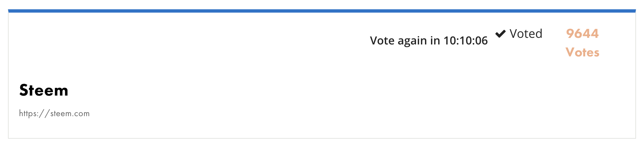Screen dimensions: 644x146
Task: Select the 9644 vote count number
Action: (x=582, y=34)
